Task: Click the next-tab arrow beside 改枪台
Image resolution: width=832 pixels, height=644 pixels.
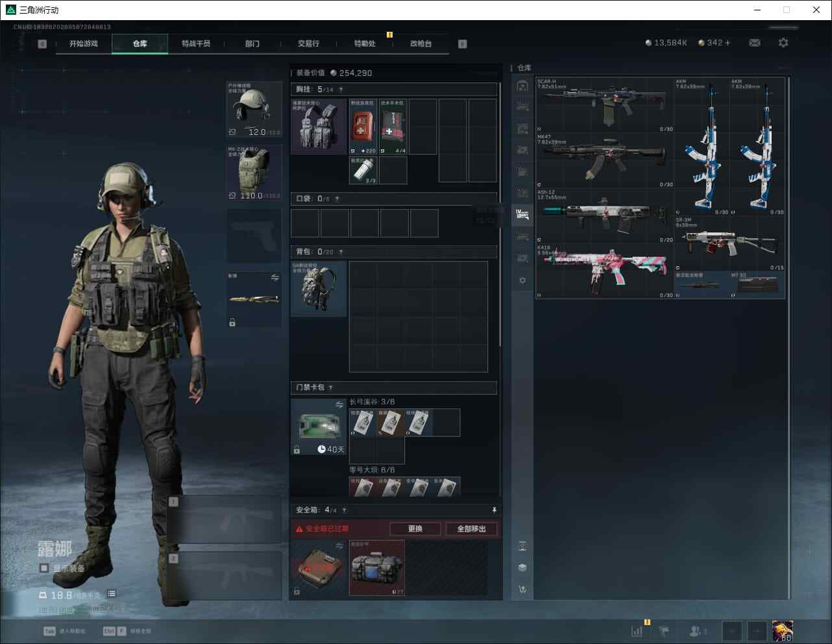Action: coord(462,44)
